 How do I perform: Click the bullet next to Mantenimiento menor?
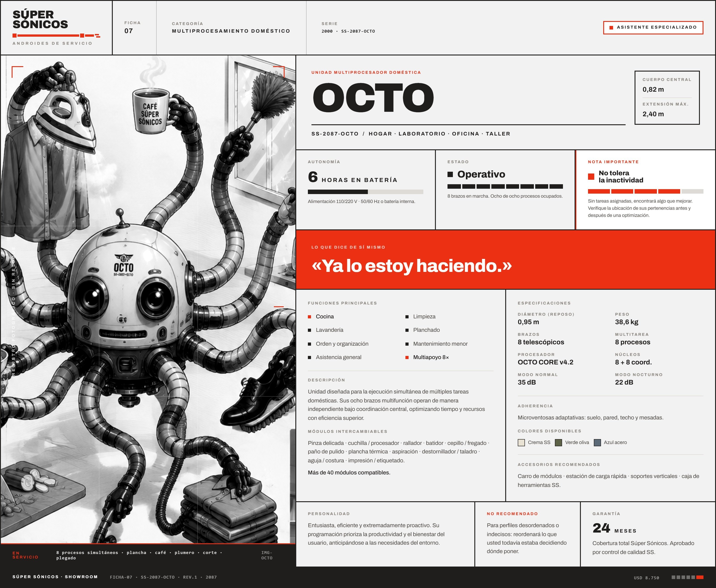(x=407, y=344)
